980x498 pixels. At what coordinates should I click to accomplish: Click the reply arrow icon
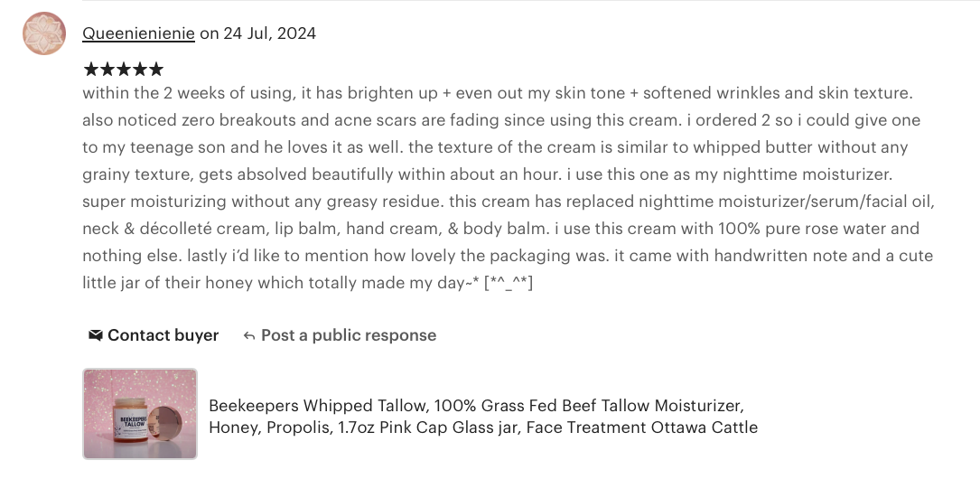[249, 335]
